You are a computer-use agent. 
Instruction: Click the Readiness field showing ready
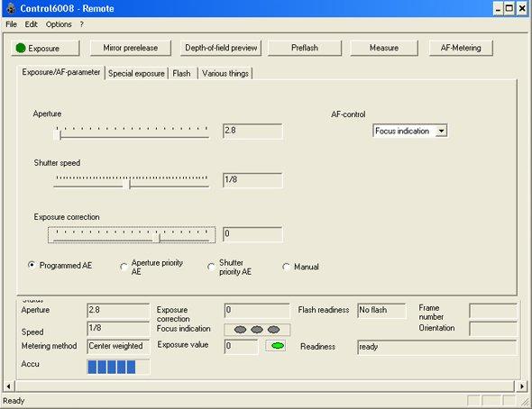point(437,348)
